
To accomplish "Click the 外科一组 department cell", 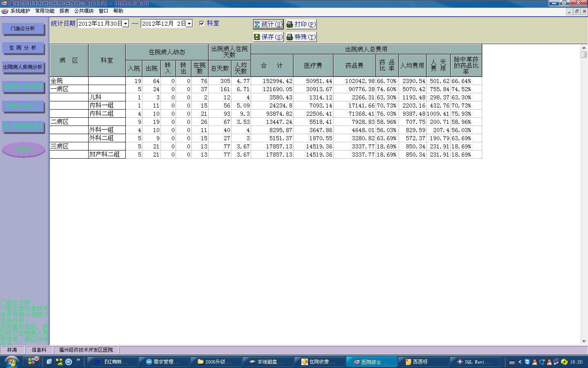I will tap(107, 130).
